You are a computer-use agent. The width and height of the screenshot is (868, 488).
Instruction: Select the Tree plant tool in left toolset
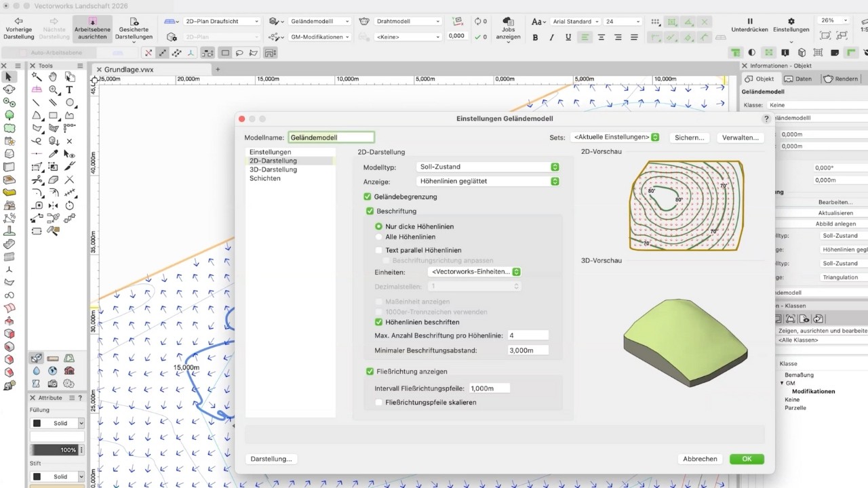click(9, 116)
